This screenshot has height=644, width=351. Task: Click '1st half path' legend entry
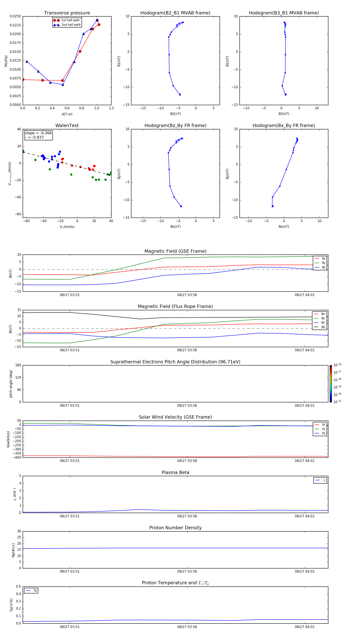pyautogui.click(x=67, y=20)
